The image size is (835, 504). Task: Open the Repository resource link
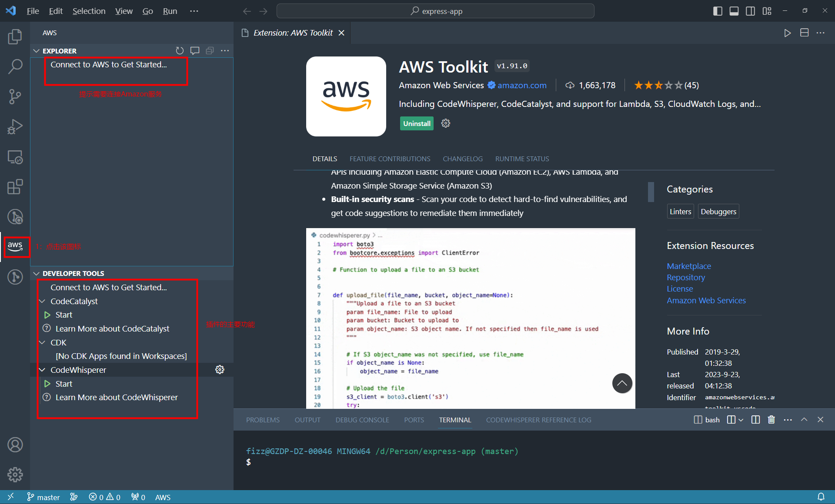coord(686,277)
